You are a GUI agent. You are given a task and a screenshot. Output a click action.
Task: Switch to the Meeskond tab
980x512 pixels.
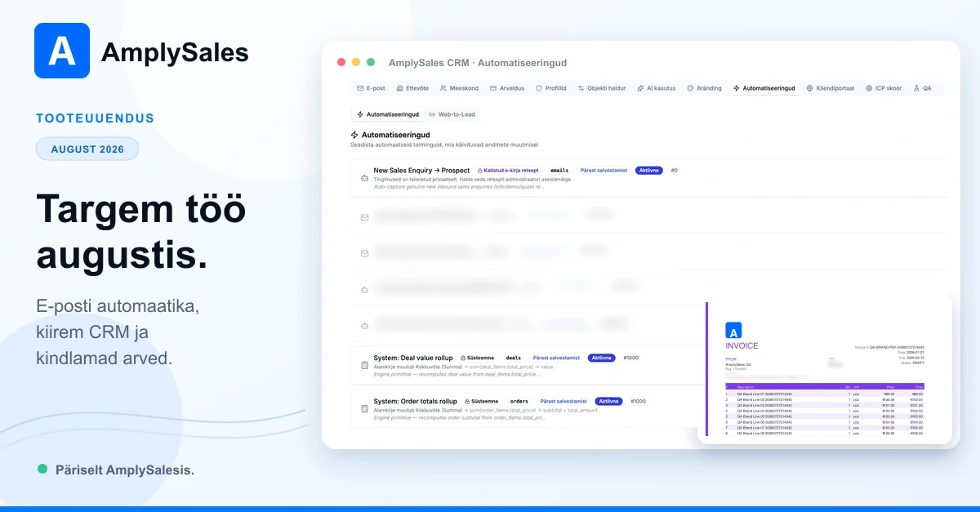(459, 88)
